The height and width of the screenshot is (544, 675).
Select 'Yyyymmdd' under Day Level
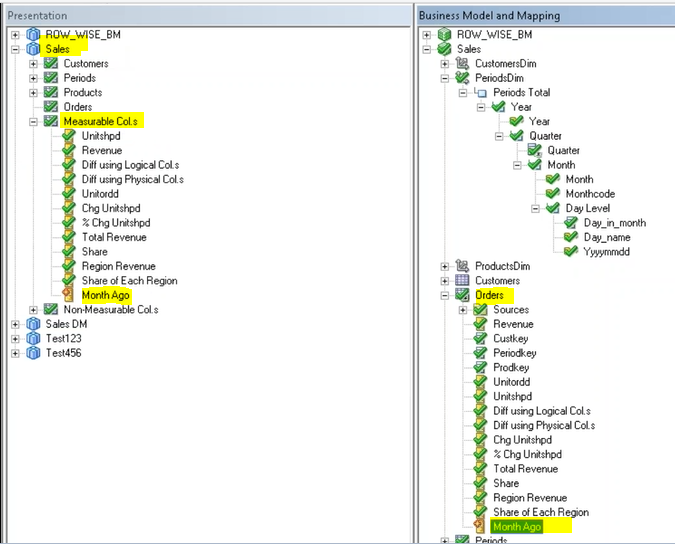(x=607, y=252)
